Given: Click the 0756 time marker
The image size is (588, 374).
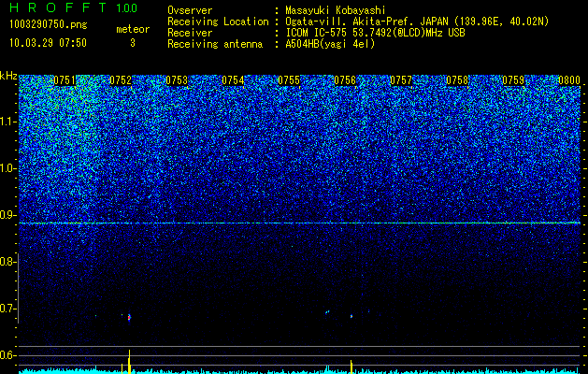Looking at the screenshot, I should 345,80.
